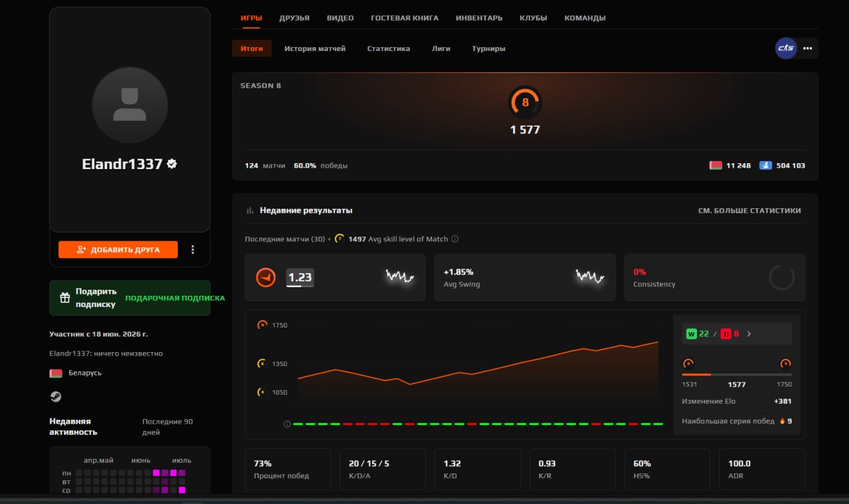
Task: Click level 8 icon on Elo bar
Action: click(x=688, y=363)
